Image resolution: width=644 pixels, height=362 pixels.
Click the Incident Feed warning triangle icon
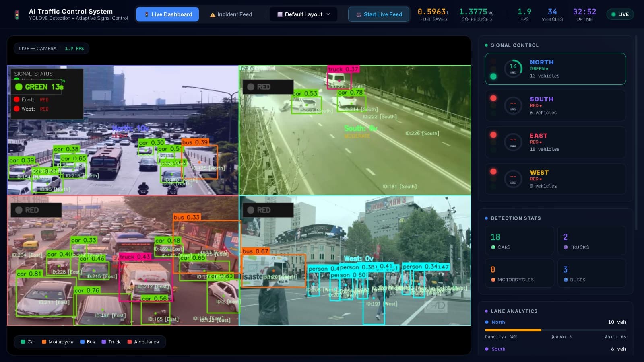213,15
